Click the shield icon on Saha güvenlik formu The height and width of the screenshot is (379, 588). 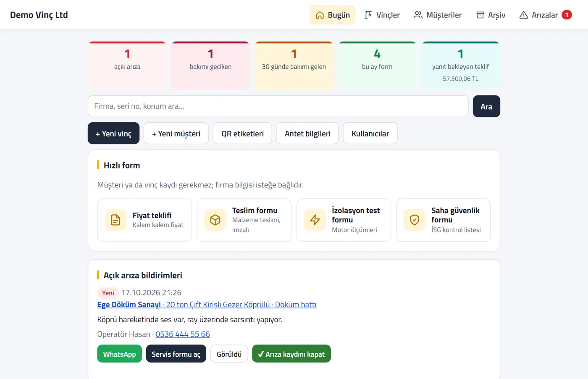tap(415, 220)
